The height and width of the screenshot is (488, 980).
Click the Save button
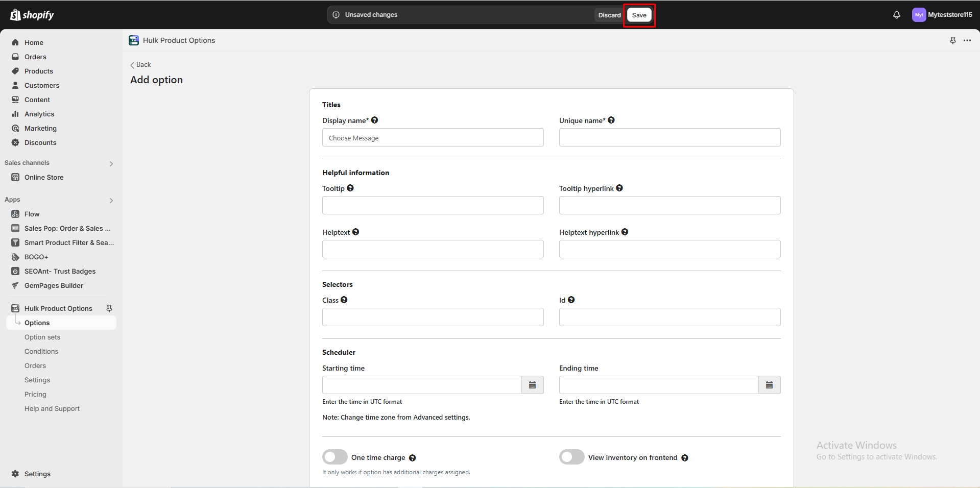pyautogui.click(x=639, y=15)
